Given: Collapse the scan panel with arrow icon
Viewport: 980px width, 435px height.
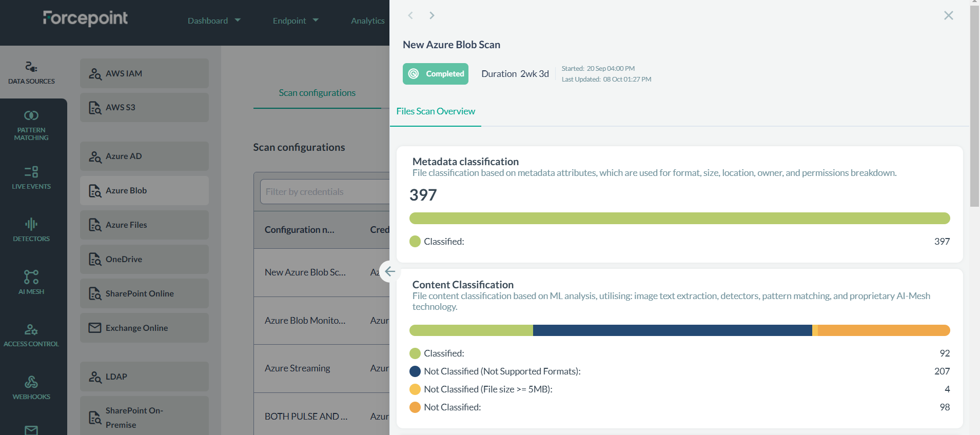Looking at the screenshot, I should pos(390,271).
